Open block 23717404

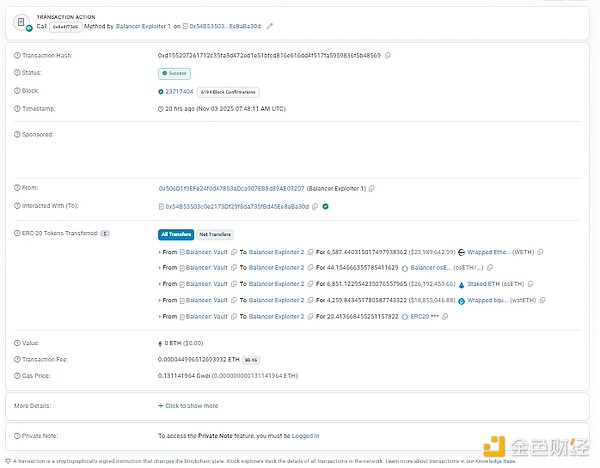pos(180,91)
